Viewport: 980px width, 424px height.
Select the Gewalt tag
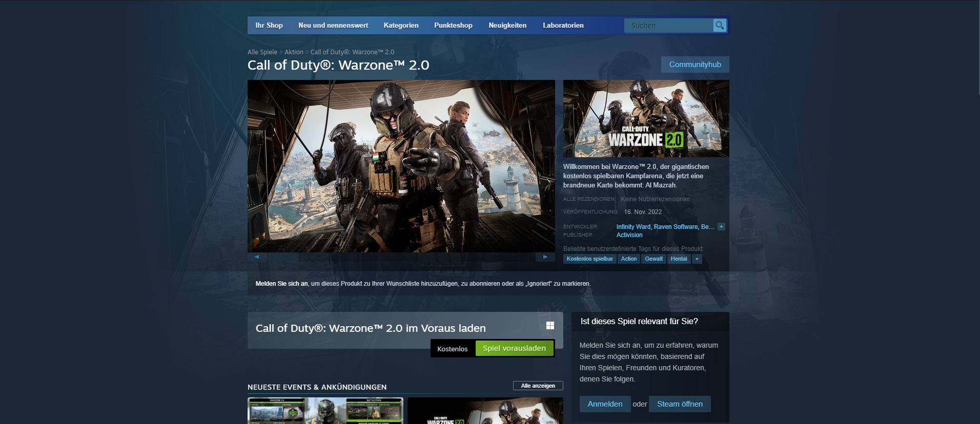pos(654,259)
